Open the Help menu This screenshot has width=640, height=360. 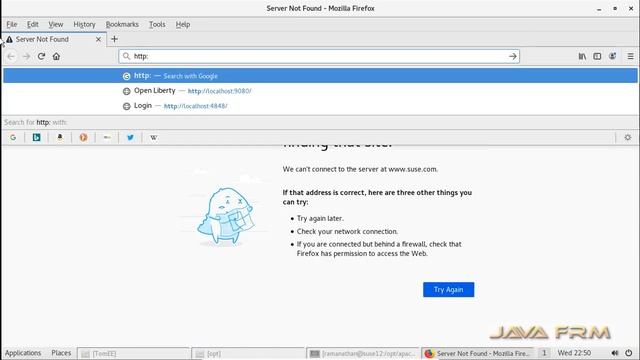click(182, 24)
